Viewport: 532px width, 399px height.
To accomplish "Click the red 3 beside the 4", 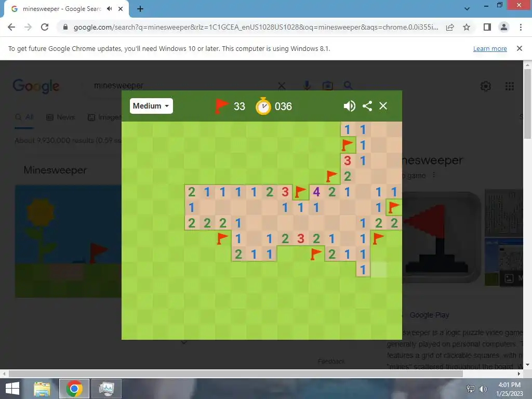I will [285, 192].
